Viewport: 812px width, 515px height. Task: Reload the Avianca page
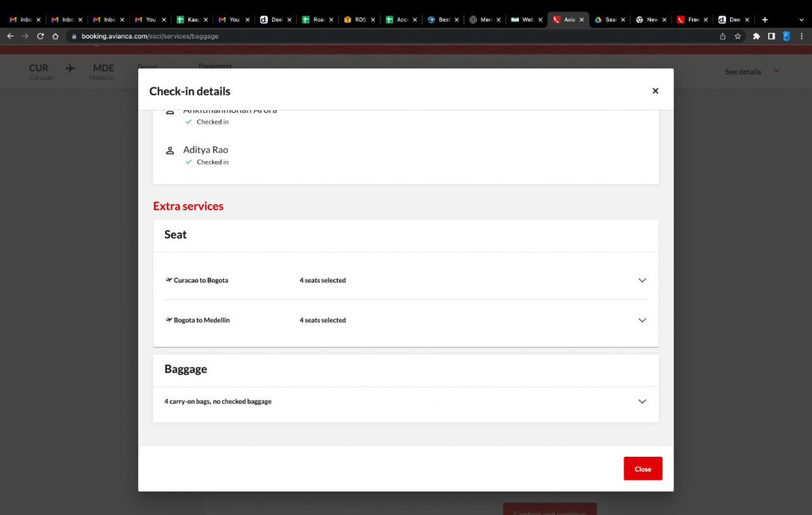[x=41, y=36]
